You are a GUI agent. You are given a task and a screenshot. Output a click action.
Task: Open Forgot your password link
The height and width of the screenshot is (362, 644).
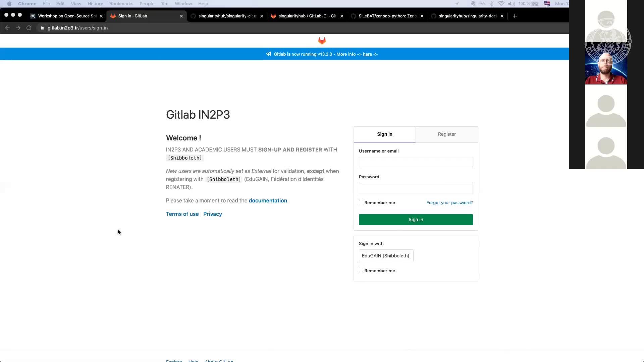[x=449, y=202]
